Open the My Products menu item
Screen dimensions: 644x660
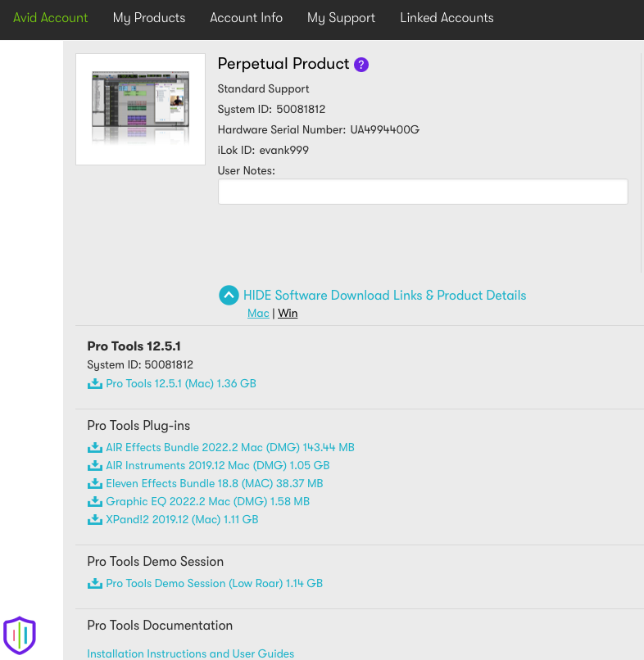pyautogui.click(x=149, y=18)
